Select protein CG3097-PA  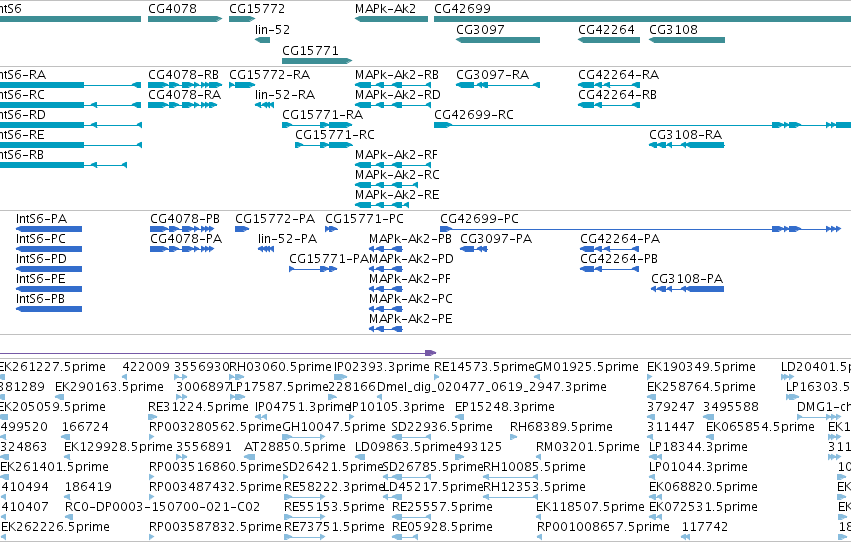pyautogui.click(x=496, y=239)
